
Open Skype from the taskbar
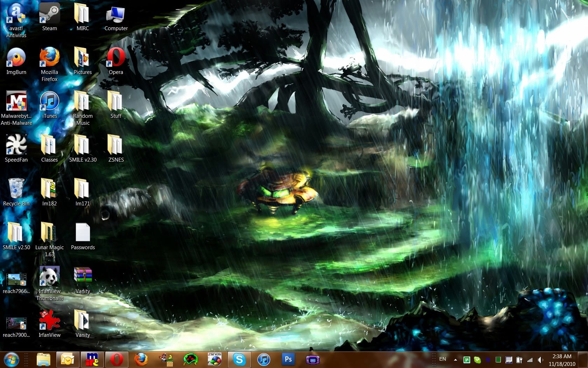click(x=239, y=360)
